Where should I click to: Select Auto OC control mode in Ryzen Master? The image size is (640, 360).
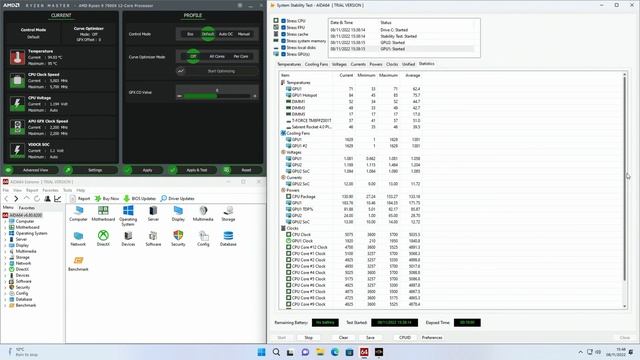226,34
